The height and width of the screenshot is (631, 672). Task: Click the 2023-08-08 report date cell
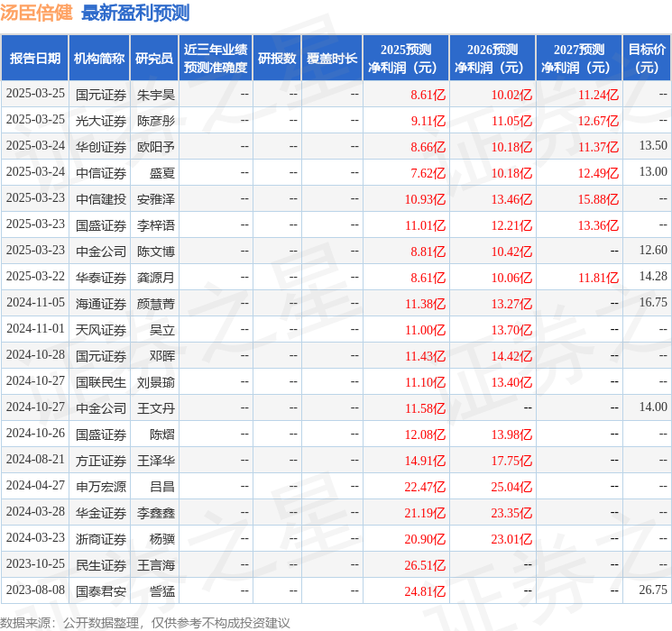[x=35, y=590]
